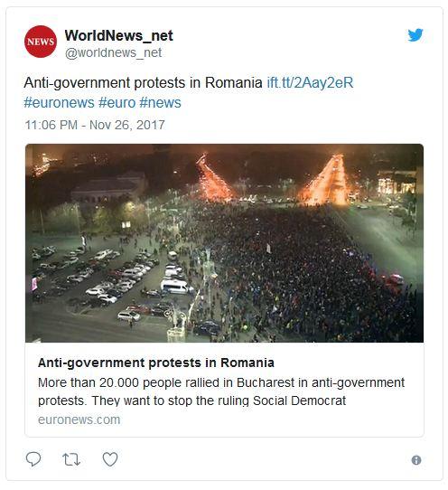Click the reply speech bubble icon
The width and height of the screenshot is (448, 490).
(33, 458)
